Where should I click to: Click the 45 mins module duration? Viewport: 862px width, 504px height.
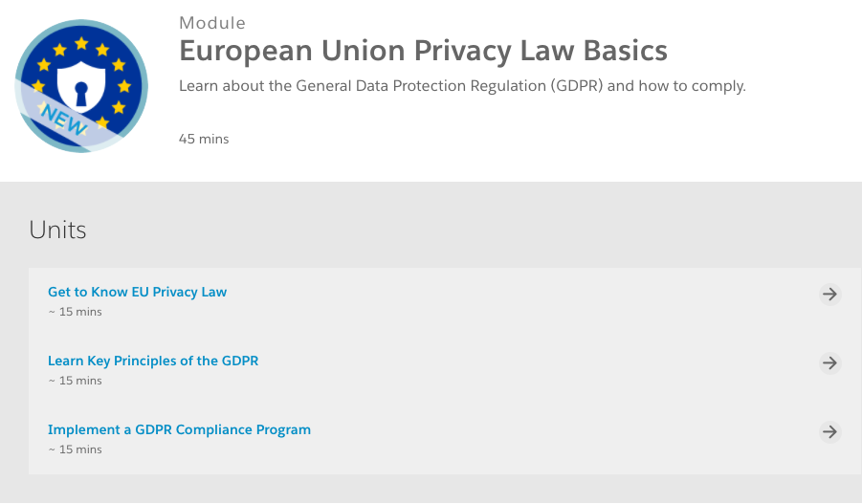tap(204, 139)
